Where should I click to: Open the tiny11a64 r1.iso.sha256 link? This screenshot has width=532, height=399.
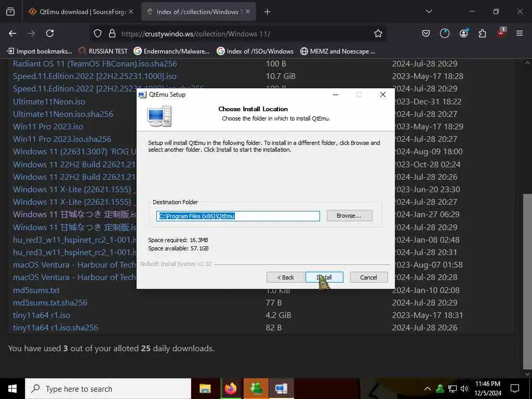coord(56,328)
